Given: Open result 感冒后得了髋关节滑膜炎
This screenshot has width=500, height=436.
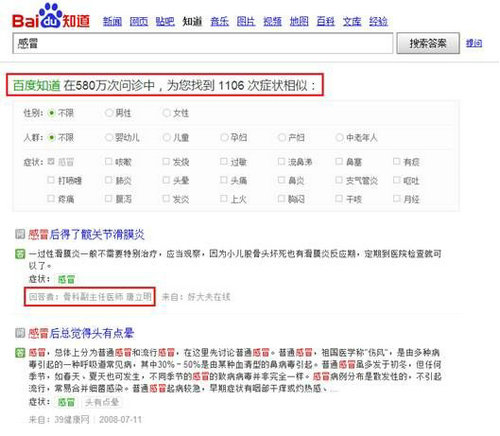Looking at the screenshot, I should coord(86,234).
